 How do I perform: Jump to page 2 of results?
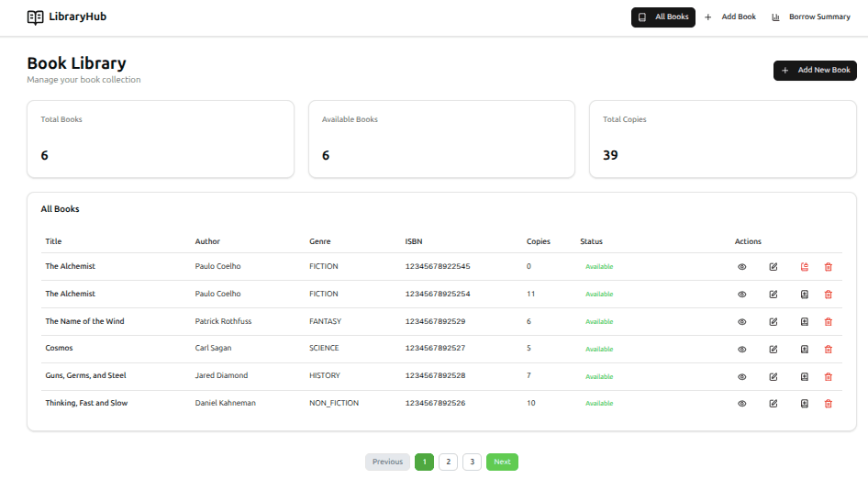click(x=448, y=462)
